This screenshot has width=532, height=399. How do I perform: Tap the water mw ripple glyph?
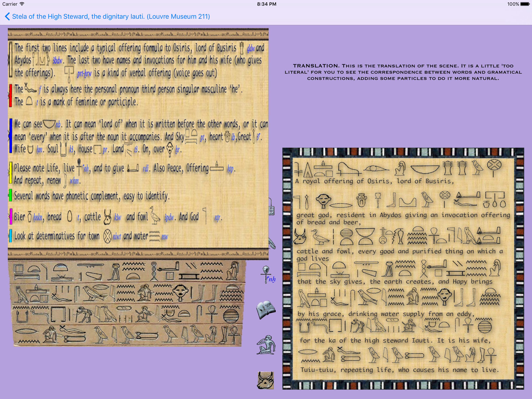154,236
